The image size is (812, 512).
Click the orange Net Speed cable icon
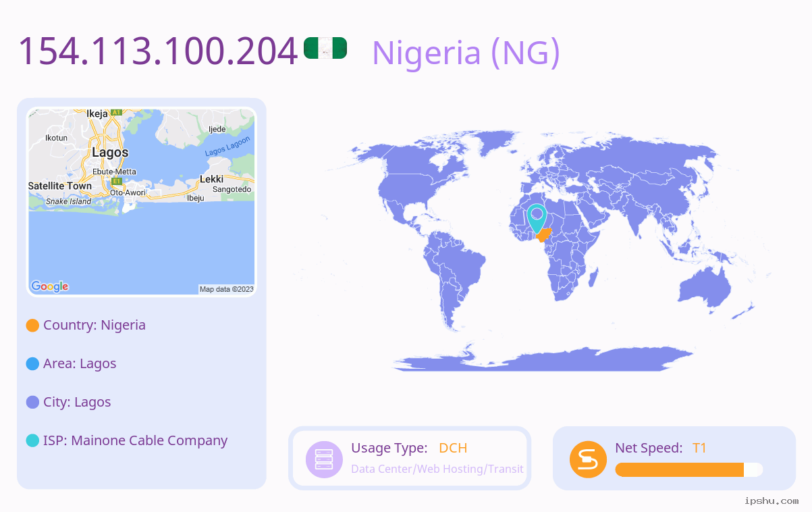[588, 459]
